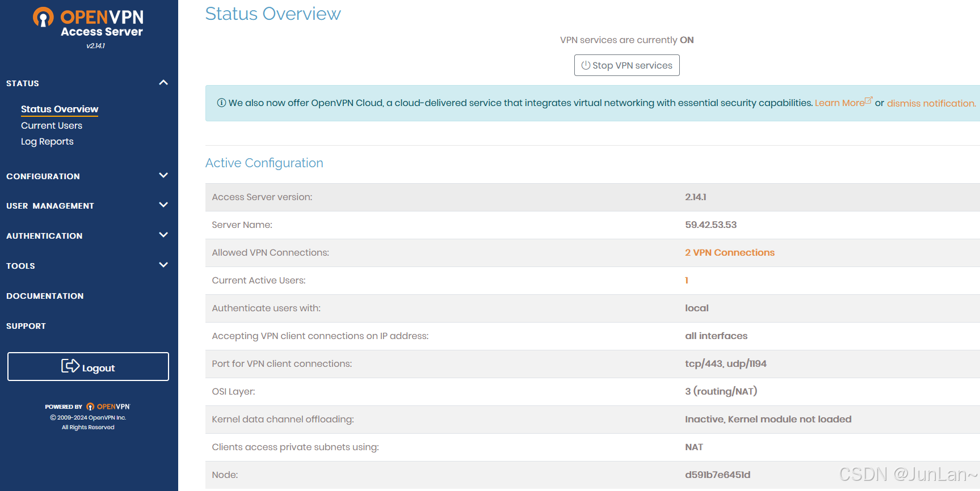
Task: Click the 'Port for VPN client connections' label
Action: coord(281,363)
